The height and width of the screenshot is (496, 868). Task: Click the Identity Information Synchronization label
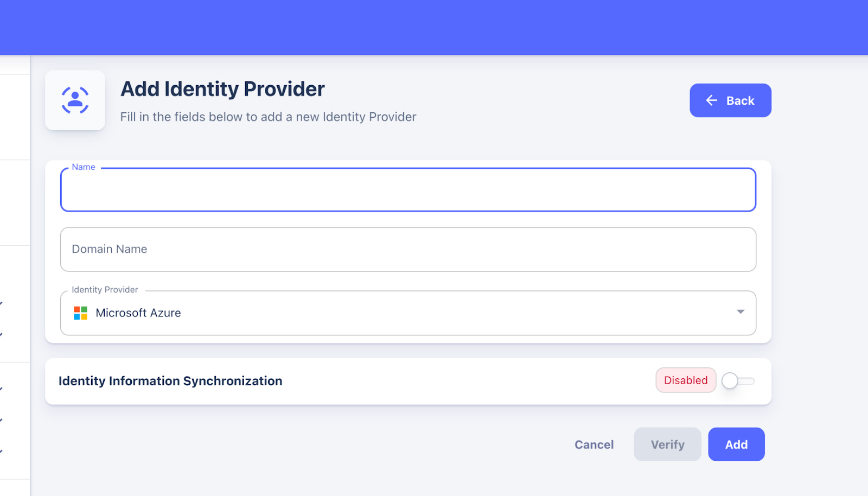point(170,380)
